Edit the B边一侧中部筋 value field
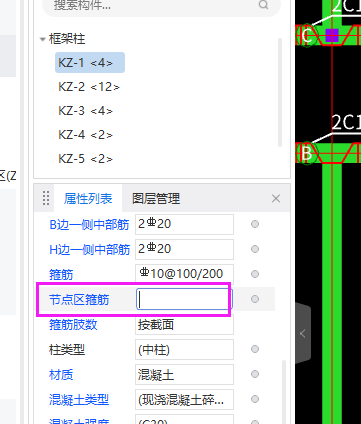Screen dimensions: 361x424 (184, 224)
